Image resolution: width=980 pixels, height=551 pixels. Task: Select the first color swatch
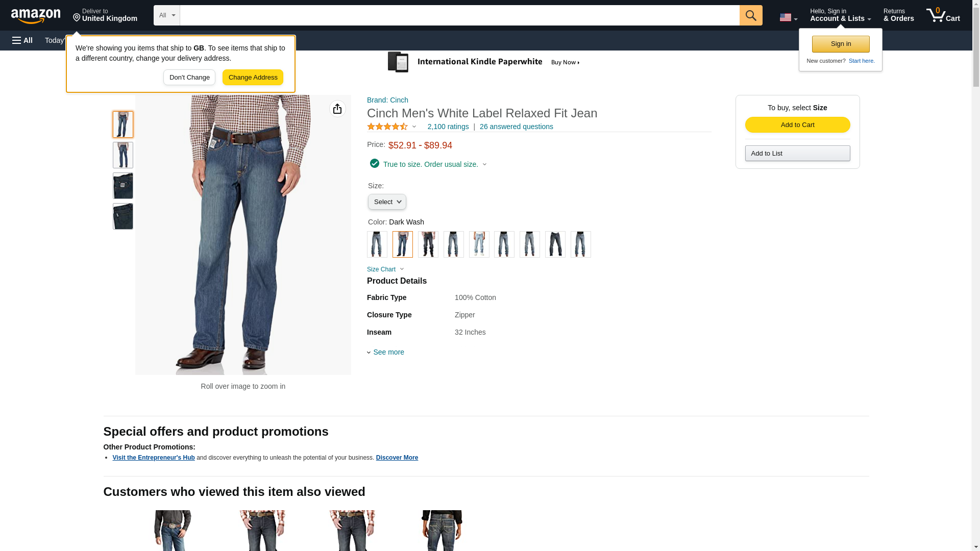(x=377, y=244)
